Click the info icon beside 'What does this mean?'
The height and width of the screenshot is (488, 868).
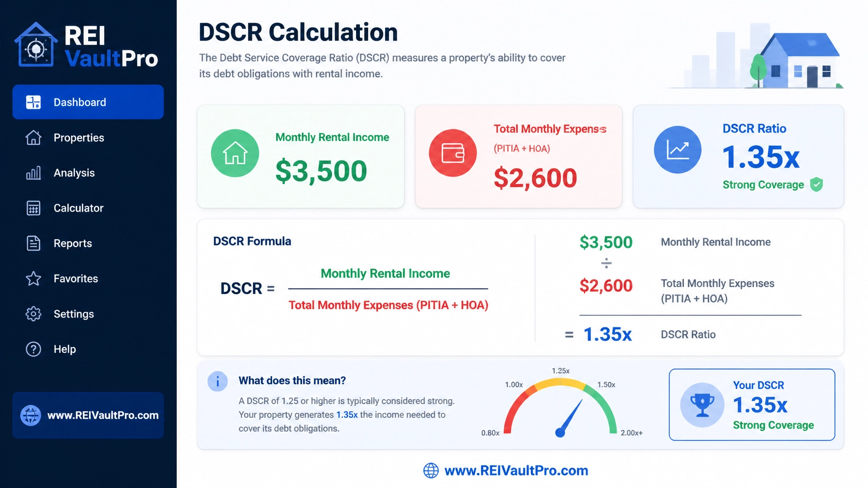(217, 381)
